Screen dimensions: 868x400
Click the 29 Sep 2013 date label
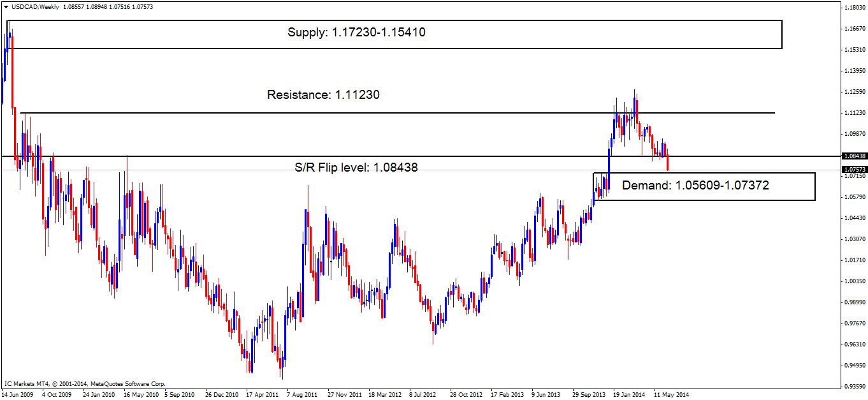tap(590, 395)
